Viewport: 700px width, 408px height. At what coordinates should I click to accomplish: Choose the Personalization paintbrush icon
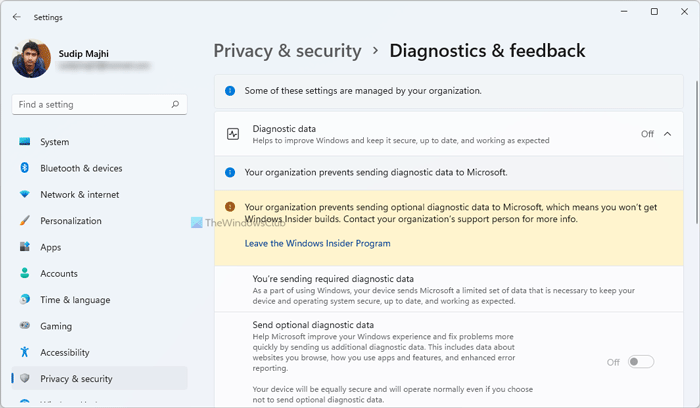(25, 221)
